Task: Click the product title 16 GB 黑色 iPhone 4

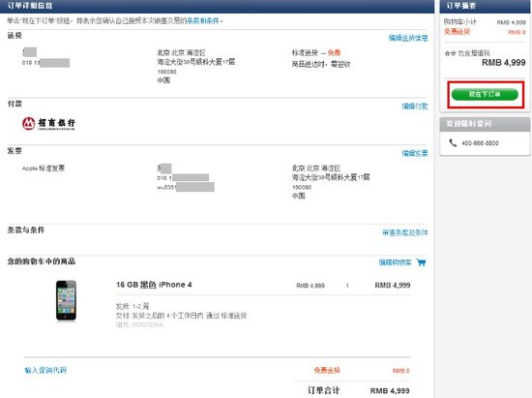Action: point(154,285)
